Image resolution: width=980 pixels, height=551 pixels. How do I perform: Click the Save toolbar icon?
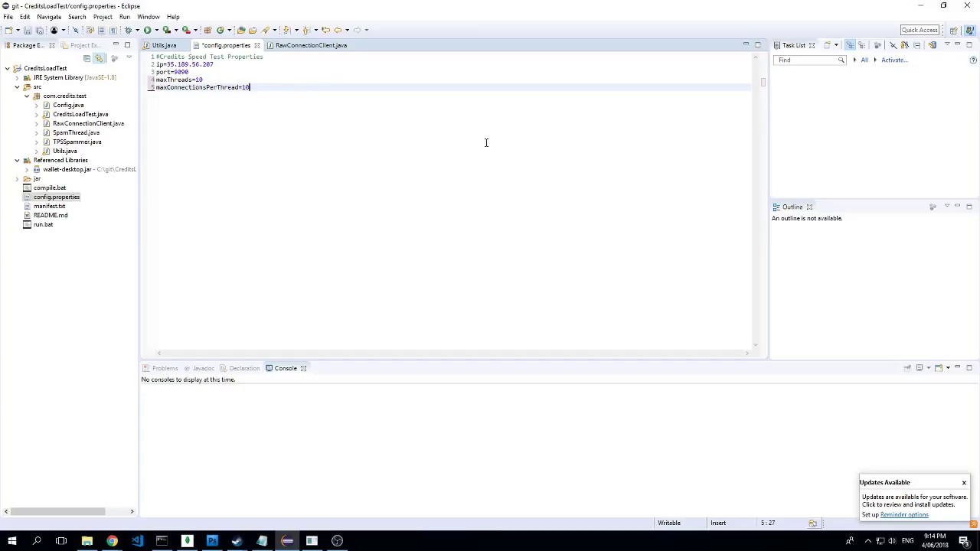[28, 30]
